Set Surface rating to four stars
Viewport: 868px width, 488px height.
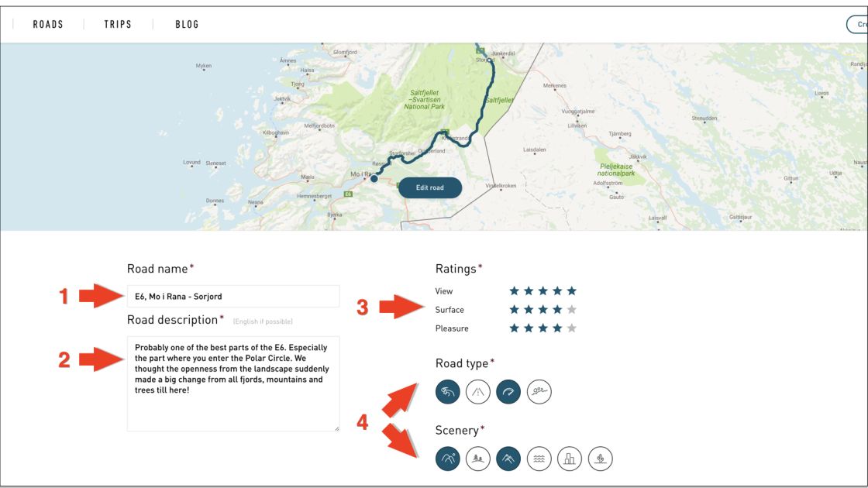coord(557,309)
